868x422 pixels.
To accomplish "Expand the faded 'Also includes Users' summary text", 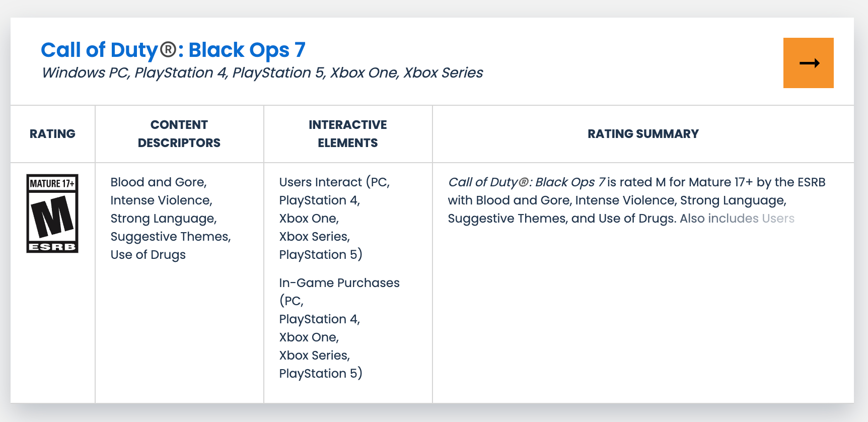I will point(737,219).
